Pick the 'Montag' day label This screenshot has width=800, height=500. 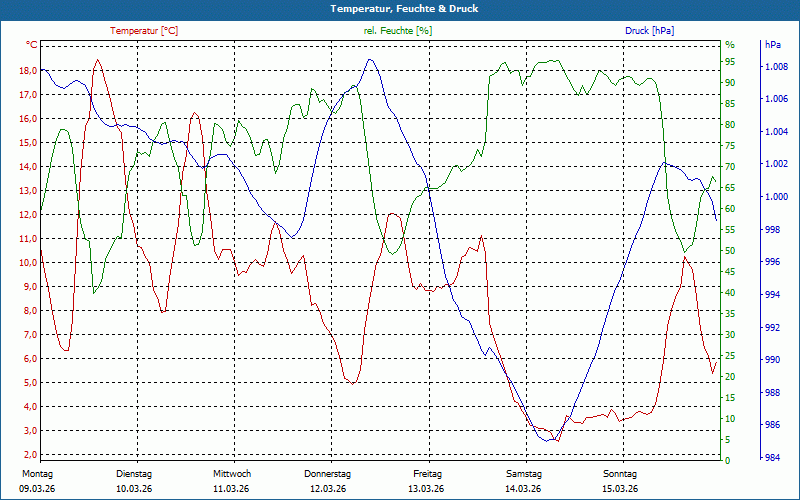(36, 473)
